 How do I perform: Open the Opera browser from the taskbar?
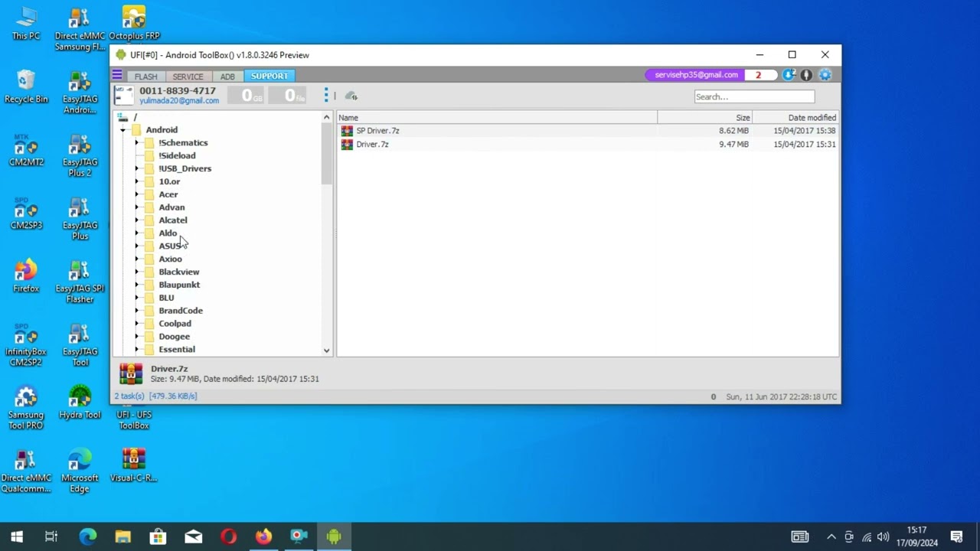pos(228,536)
